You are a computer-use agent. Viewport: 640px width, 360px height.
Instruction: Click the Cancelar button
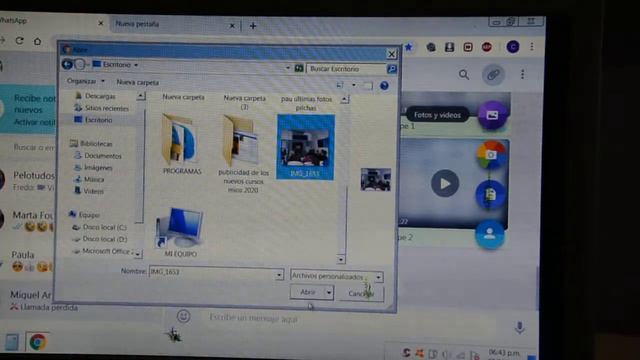pos(361,293)
